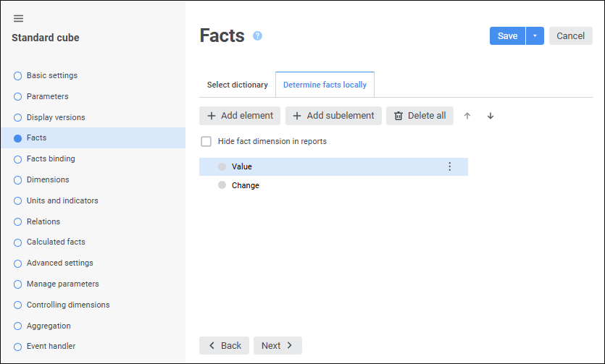Open the three-dot menu for Value
This screenshot has height=364, width=605.
[449, 166]
